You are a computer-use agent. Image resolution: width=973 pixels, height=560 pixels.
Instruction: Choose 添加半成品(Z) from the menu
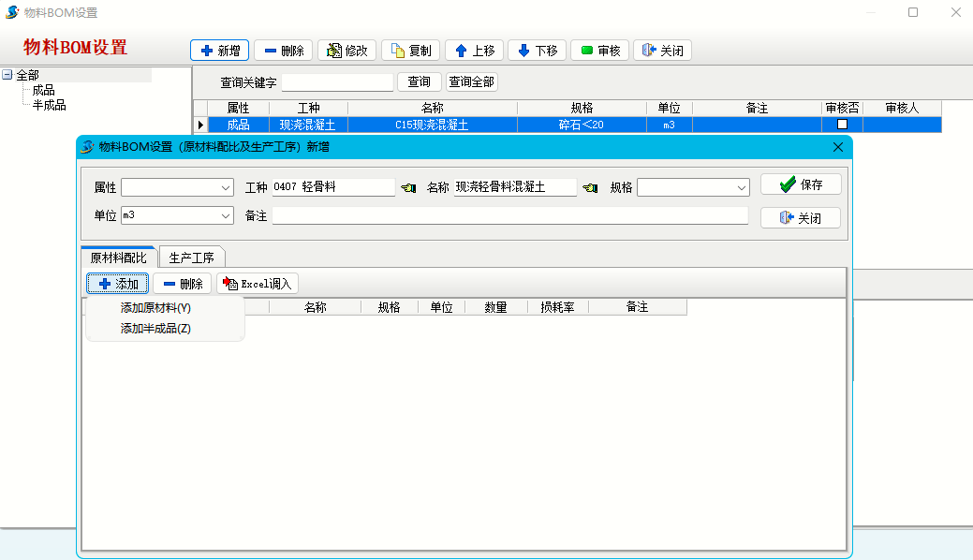155,329
